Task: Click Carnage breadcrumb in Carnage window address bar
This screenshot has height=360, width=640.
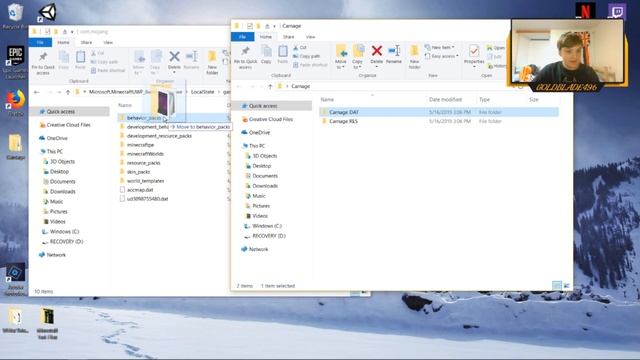Action: click(x=300, y=87)
